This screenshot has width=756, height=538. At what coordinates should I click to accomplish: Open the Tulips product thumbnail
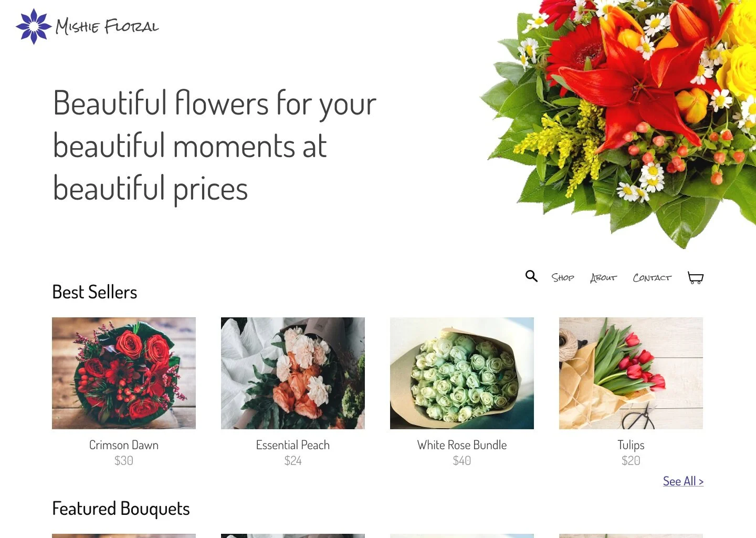631,373
